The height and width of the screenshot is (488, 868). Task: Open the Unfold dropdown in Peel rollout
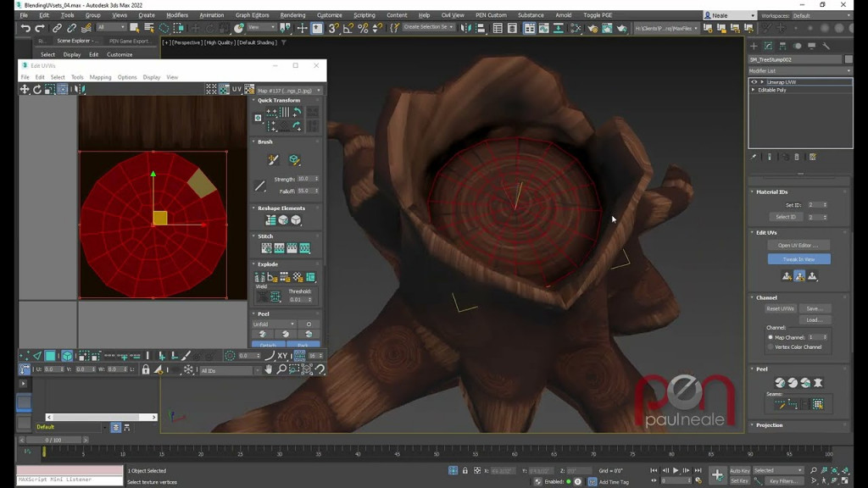275,324
